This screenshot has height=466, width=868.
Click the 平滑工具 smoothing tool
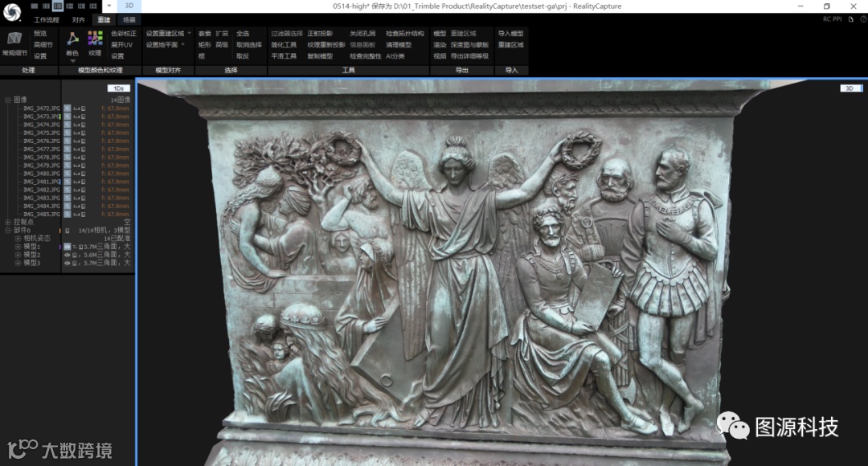tap(284, 56)
